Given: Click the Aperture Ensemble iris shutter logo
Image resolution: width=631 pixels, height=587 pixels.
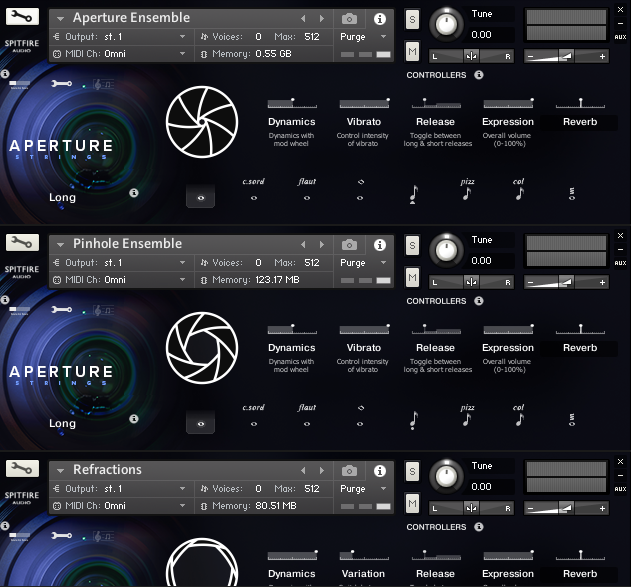Looking at the screenshot, I should [x=202, y=122].
